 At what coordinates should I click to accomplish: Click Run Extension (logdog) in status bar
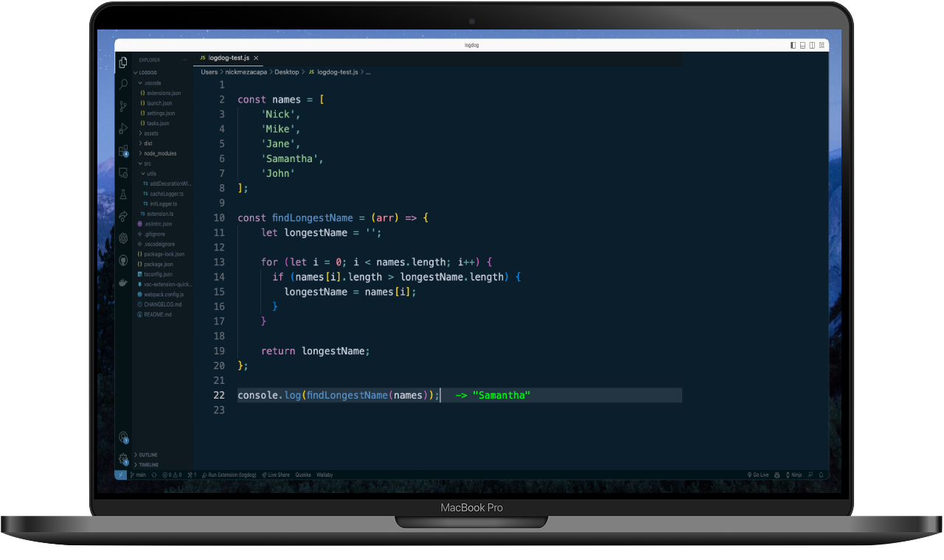click(x=228, y=475)
